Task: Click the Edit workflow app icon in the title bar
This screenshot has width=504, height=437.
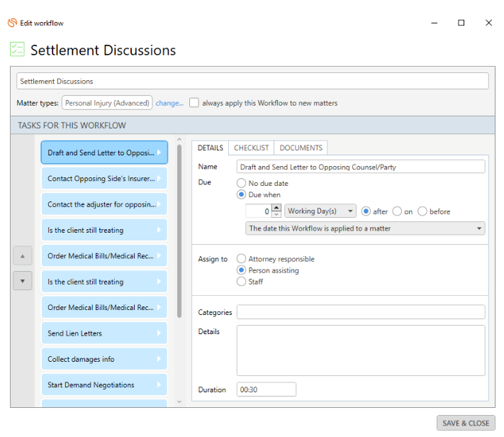Action: click(x=12, y=23)
